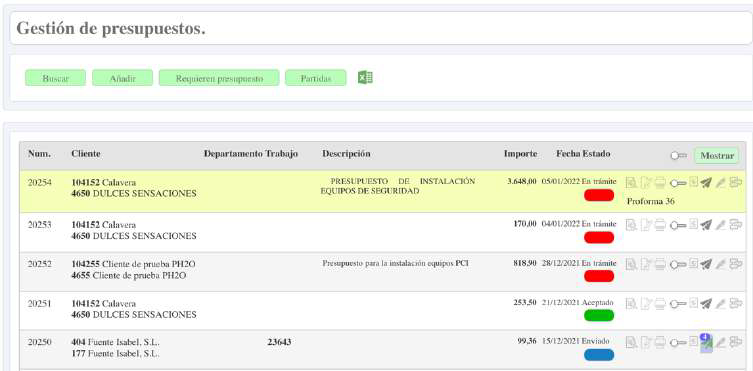
Task: Preview document for budget 20254
Action: [x=631, y=182]
